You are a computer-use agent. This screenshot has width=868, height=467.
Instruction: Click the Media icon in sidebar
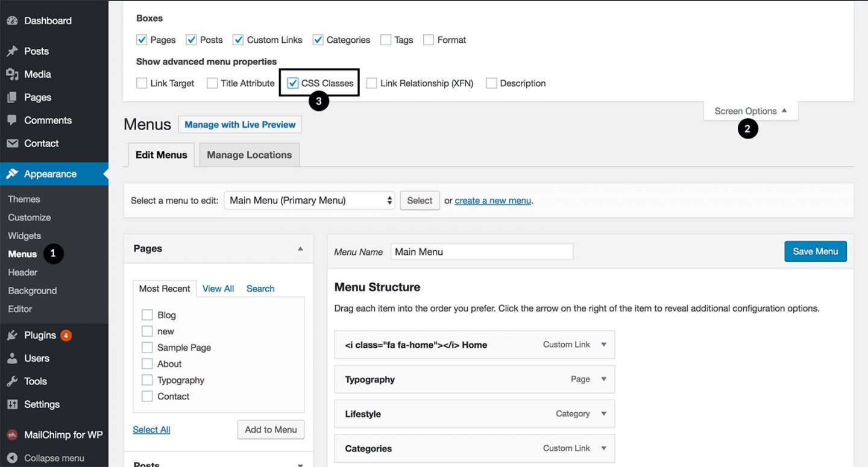pyautogui.click(x=12, y=74)
